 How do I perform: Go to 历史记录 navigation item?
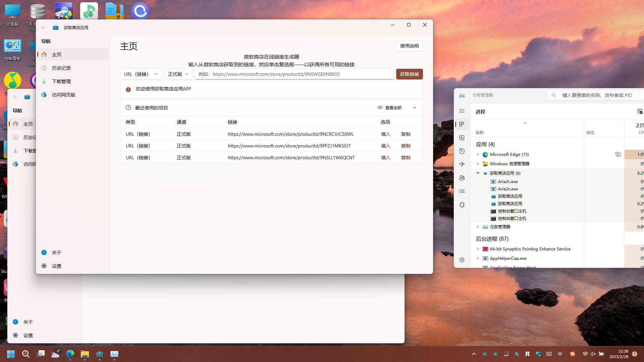click(61, 68)
